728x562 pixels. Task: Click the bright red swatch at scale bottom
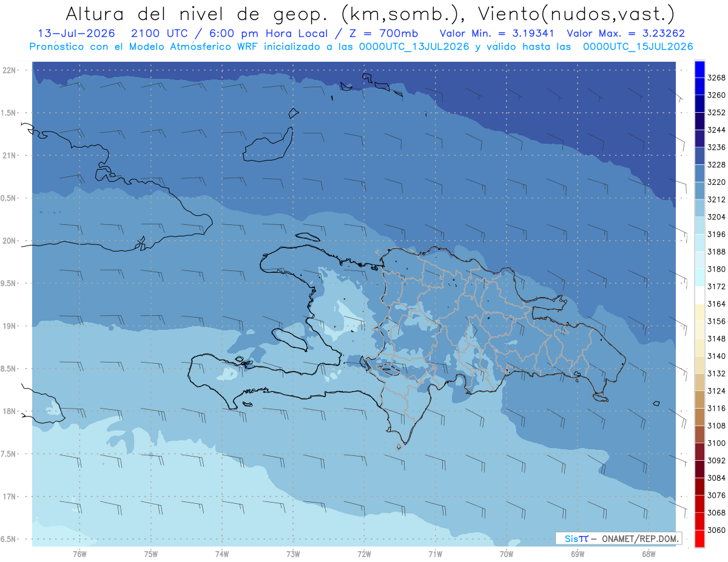pyautogui.click(x=699, y=539)
